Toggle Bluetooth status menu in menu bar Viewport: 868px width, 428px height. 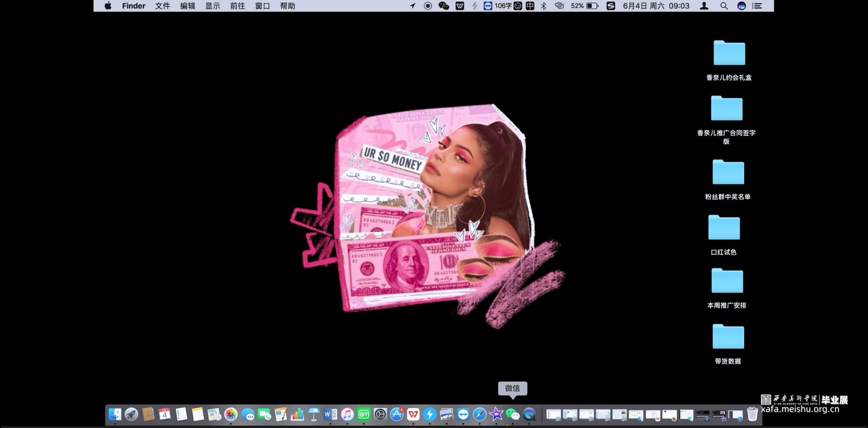[x=543, y=6]
